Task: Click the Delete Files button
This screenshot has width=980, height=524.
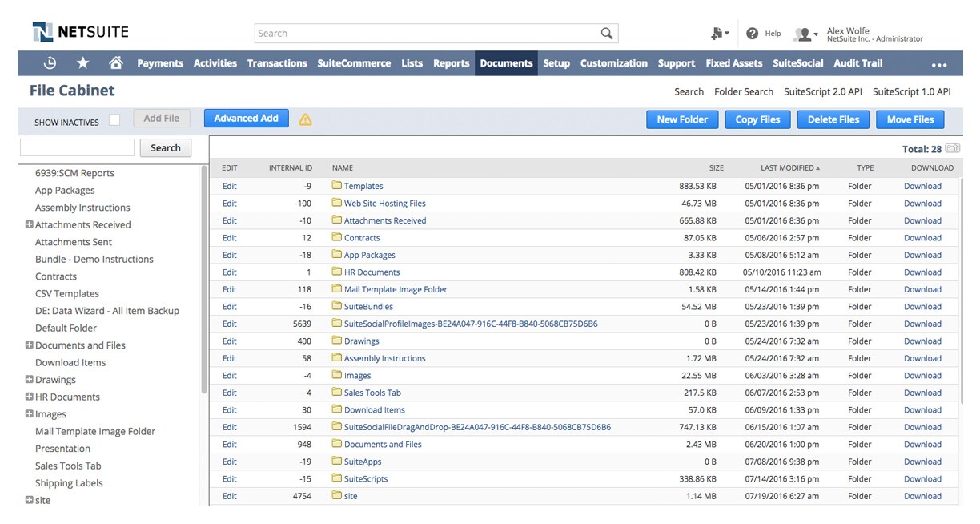Action: [x=833, y=119]
